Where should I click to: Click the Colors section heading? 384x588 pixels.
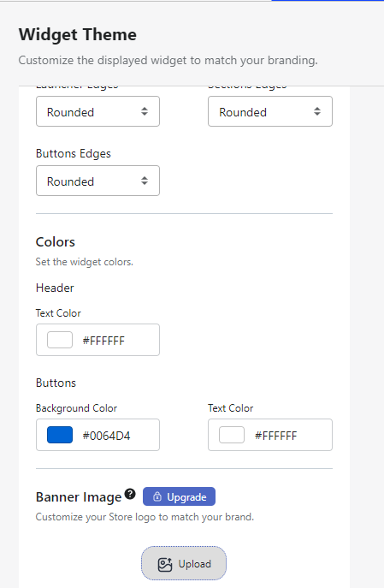click(56, 242)
